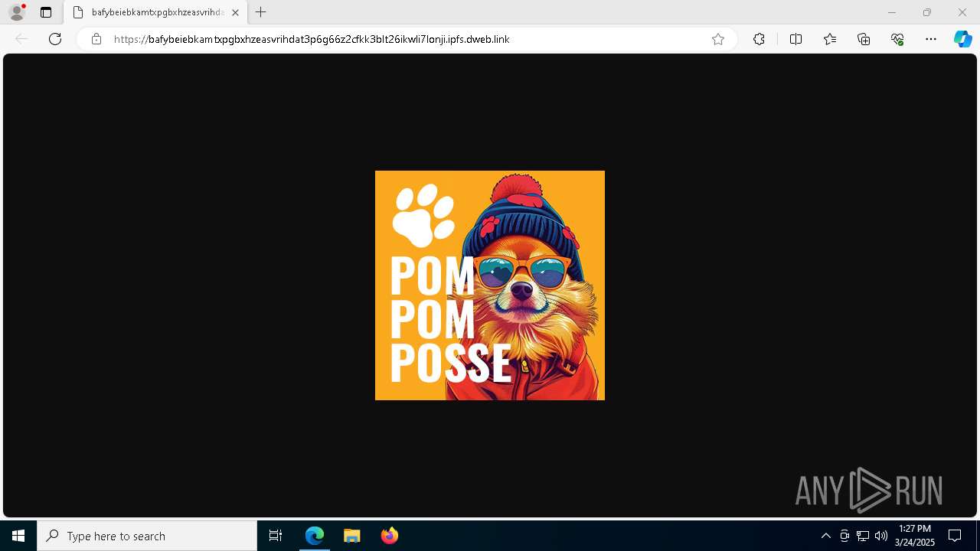The height and width of the screenshot is (551, 980).
Task: Open Browser essentials heart icon
Action: (x=897, y=39)
